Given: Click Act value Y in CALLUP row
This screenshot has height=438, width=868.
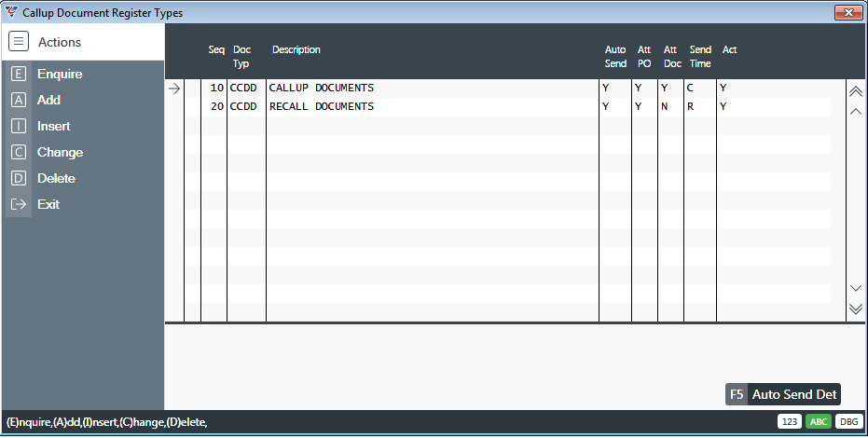Looking at the screenshot, I should tap(723, 88).
